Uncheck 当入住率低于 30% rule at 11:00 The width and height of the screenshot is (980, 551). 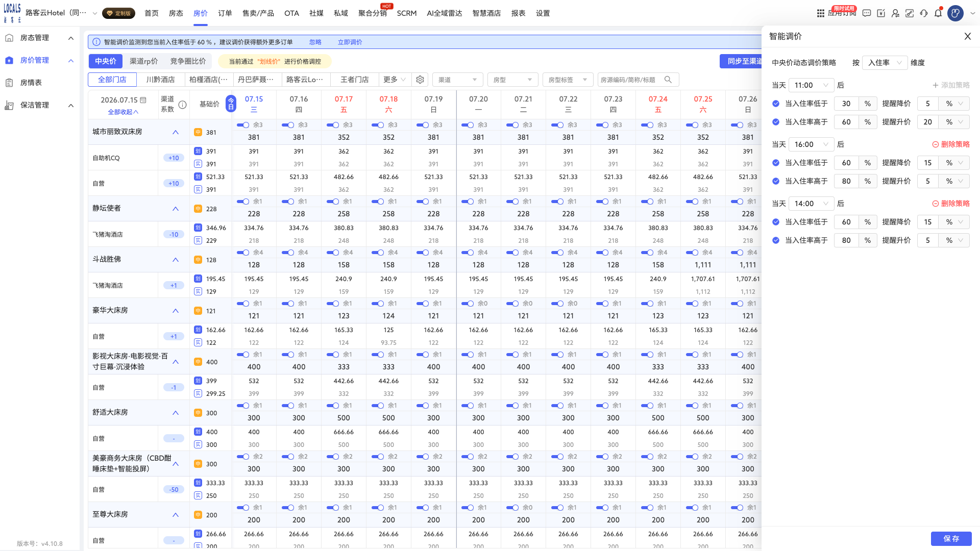(x=776, y=104)
